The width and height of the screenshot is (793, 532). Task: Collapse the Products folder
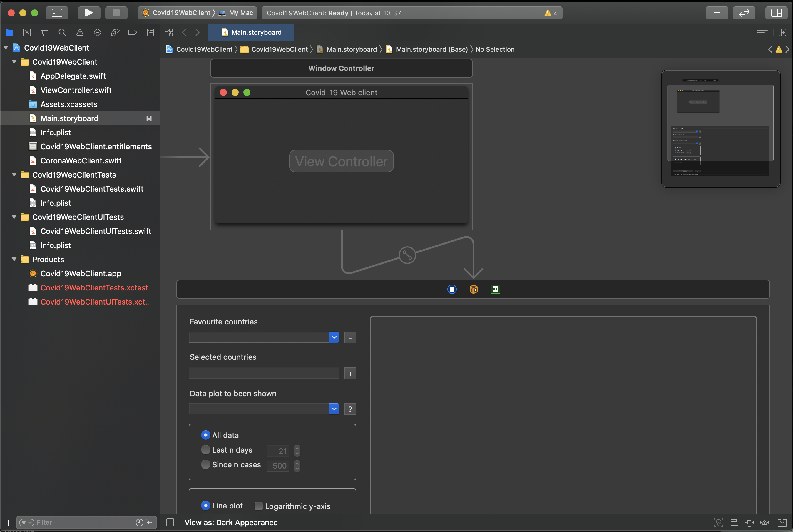[14, 259]
